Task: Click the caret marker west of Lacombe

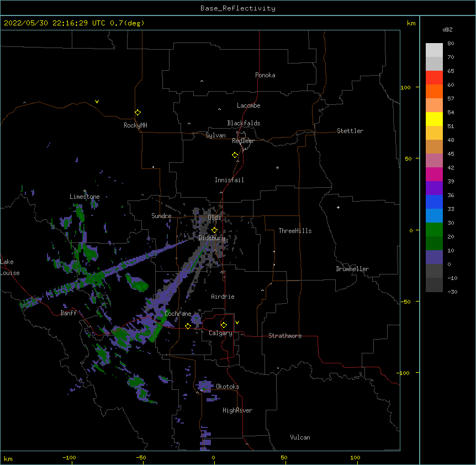Action: [219, 109]
